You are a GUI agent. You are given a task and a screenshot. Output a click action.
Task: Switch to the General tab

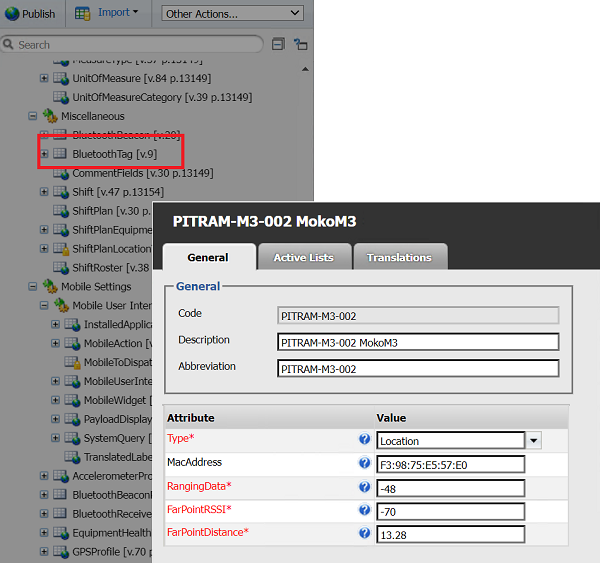208,257
